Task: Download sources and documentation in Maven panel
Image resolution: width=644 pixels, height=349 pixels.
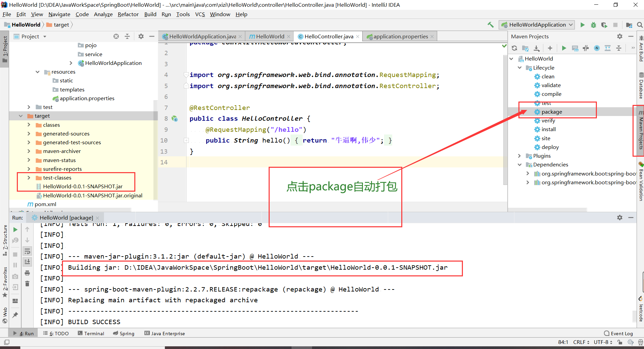Action: pos(537,48)
